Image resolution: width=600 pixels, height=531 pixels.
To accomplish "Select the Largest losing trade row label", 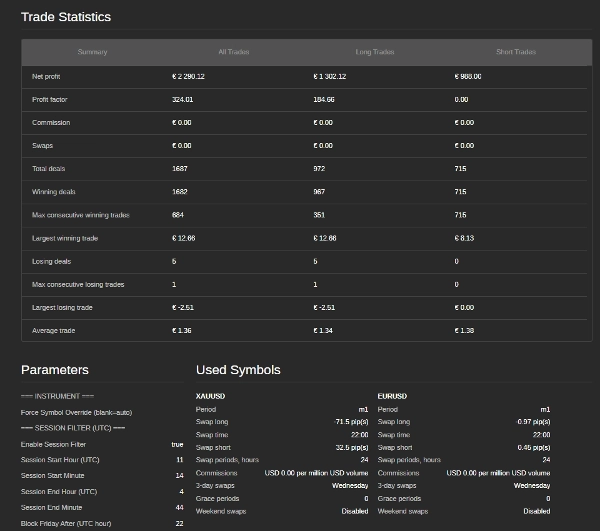I will coord(63,307).
